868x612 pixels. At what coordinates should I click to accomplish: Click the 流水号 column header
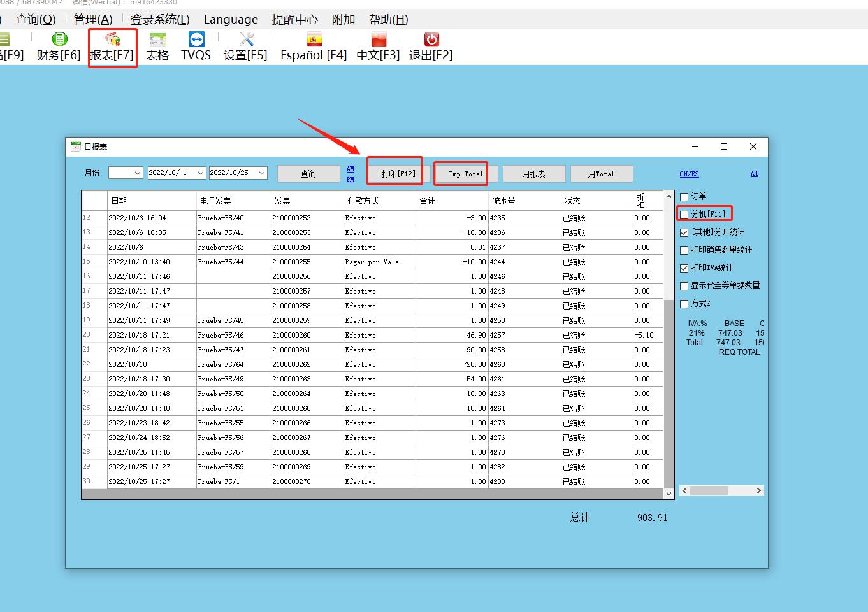pyautogui.click(x=524, y=201)
